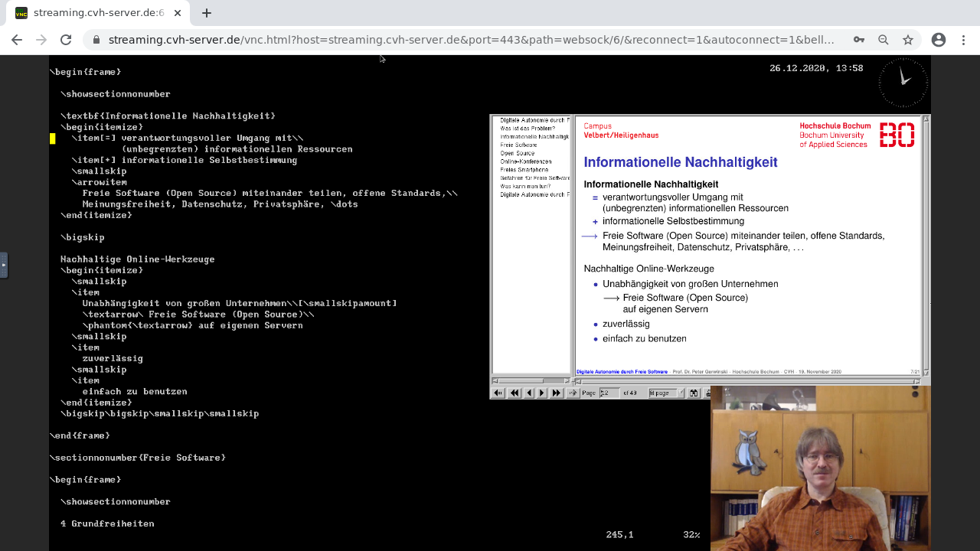Click editor position indicator '245,1'

[619, 535]
